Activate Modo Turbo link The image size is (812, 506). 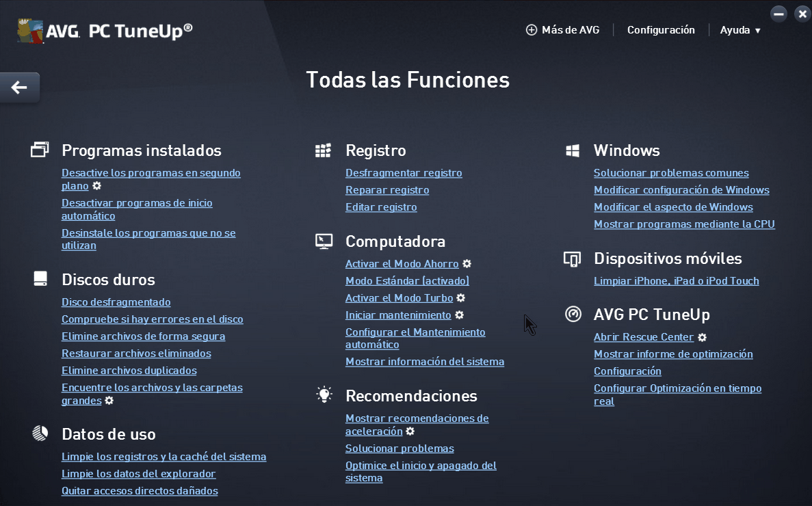point(400,297)
